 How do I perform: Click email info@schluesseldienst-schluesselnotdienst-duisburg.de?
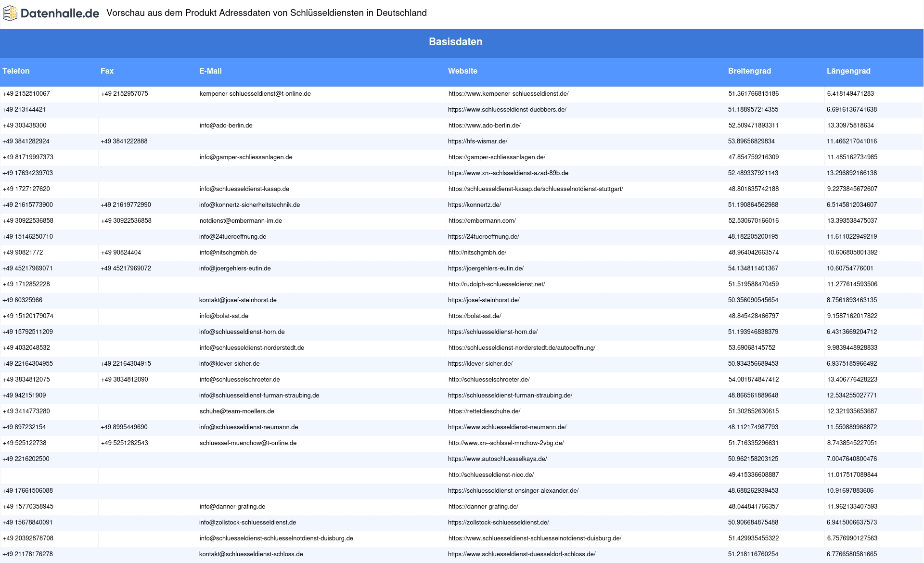[276, 538]
